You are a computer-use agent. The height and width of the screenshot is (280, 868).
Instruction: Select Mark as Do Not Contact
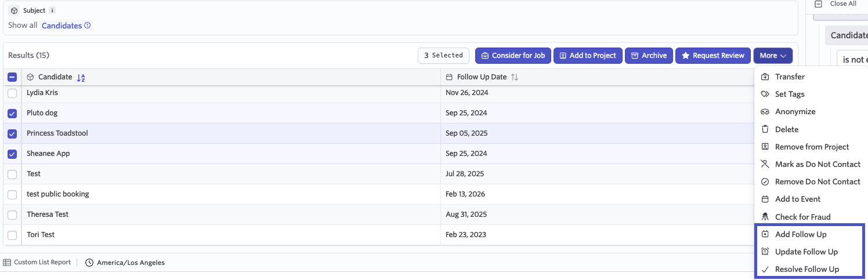tap(818, 164)
